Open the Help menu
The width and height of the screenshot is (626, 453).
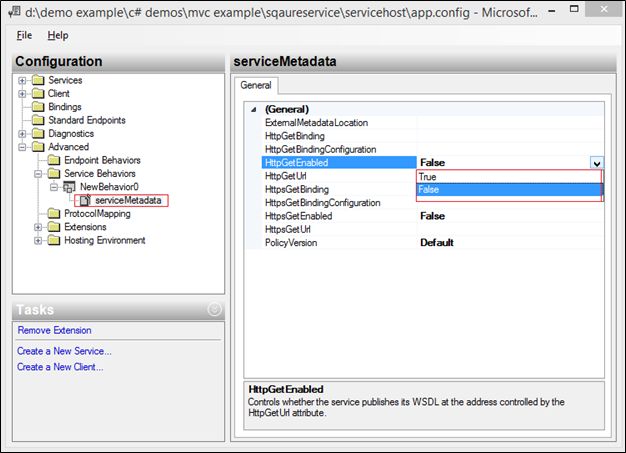tap(58, 36)
